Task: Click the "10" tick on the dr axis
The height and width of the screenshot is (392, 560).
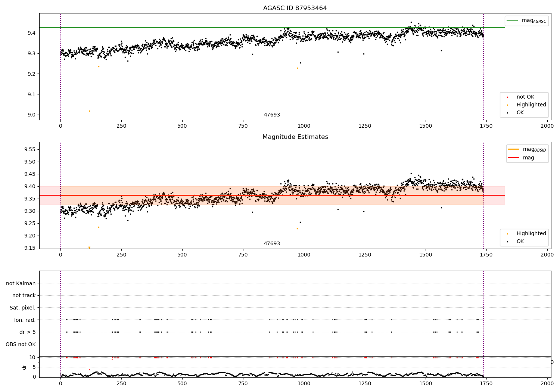Action: click(x=32, y=358)
